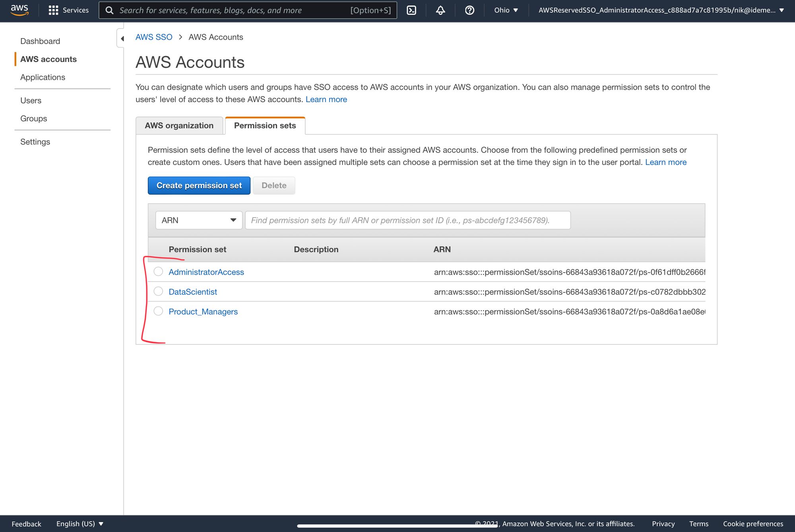
Task: Focus the Find permission sets input
Action: coord(408,220)
